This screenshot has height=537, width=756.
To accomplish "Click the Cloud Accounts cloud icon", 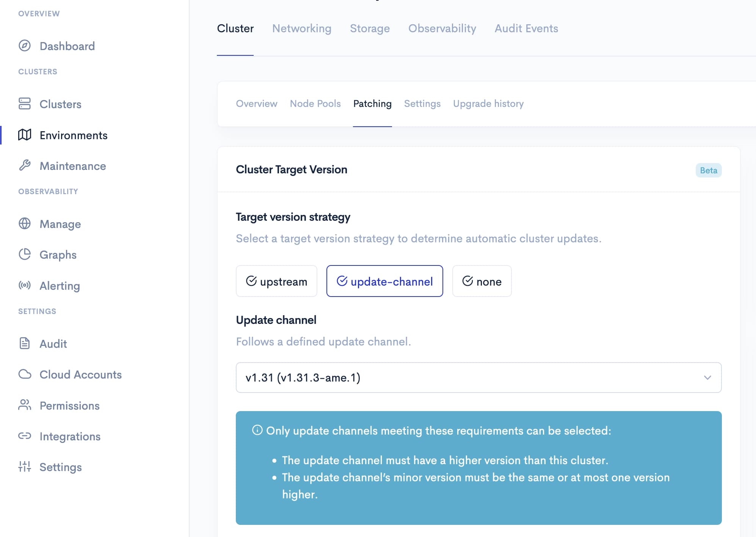I will [25, 374].
